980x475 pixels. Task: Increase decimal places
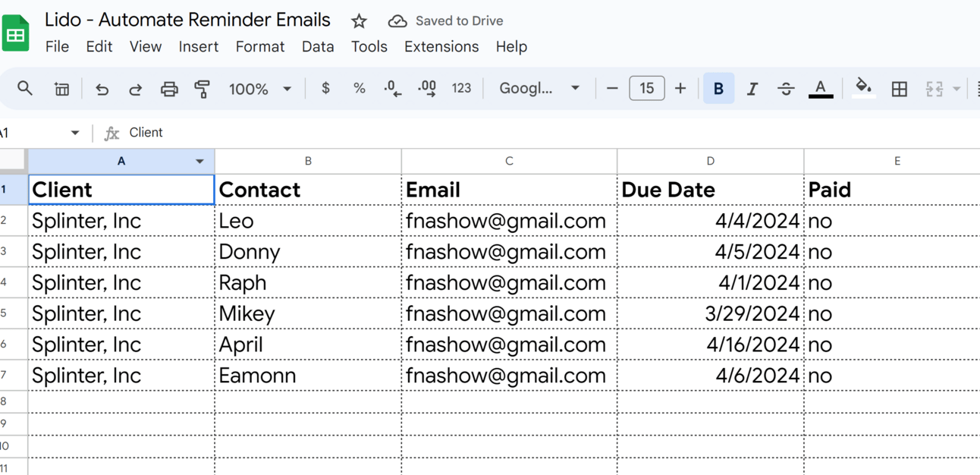pyautogui.click(x=427, y=89)
